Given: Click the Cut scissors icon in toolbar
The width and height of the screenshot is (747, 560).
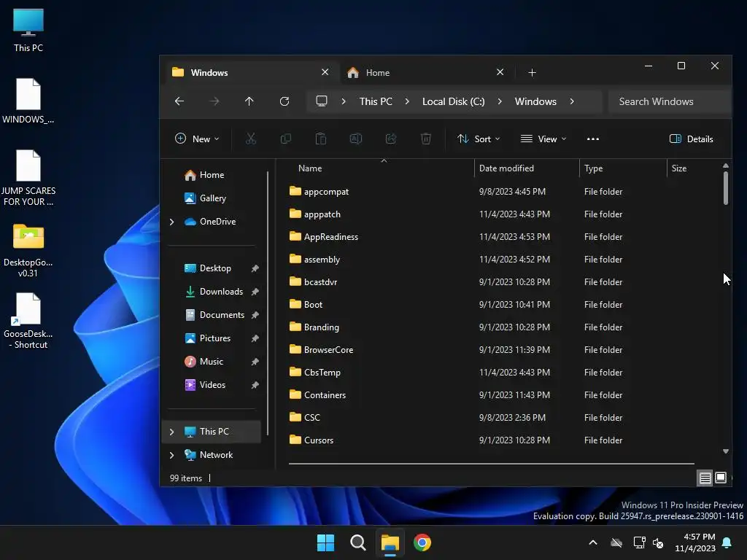Looking at the screenshot, I should [x=251, y=139].
